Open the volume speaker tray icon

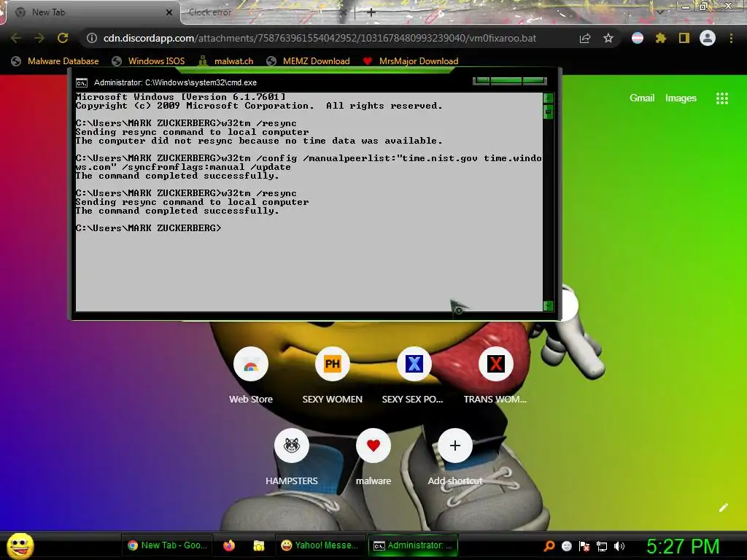[619, 546]
